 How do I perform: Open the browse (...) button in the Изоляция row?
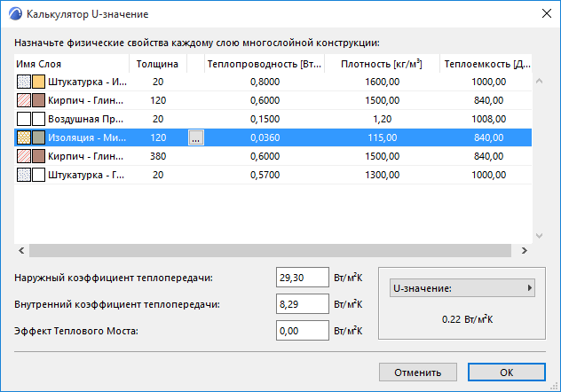pos(196,137)
